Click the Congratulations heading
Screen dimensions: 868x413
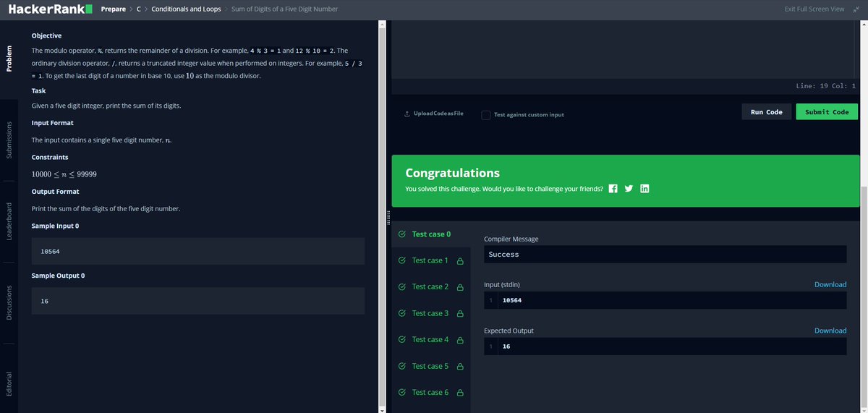(x=452, y=173)
